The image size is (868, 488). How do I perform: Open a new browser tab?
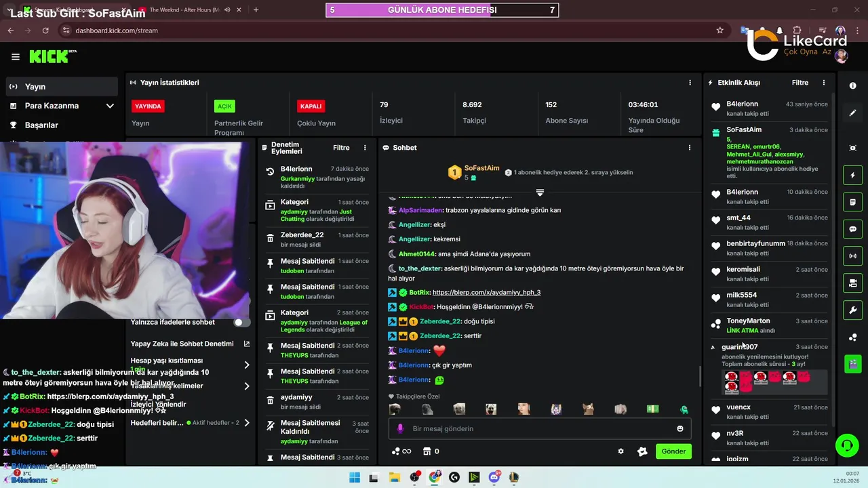pos(256,9)
